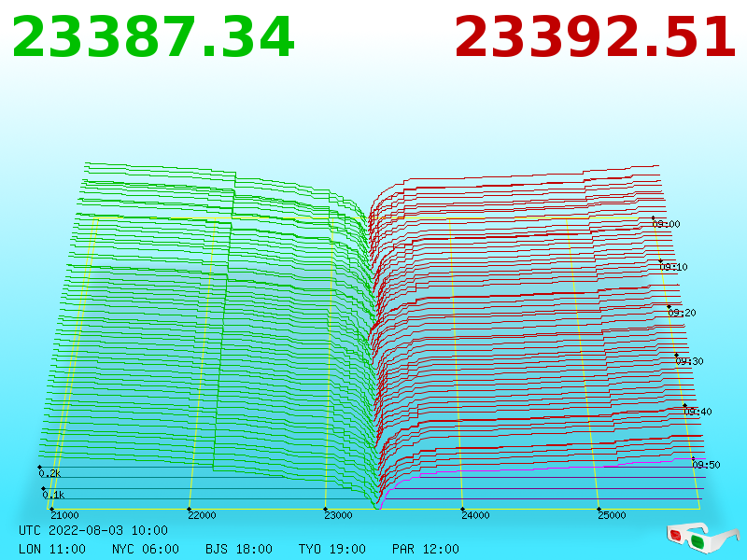Click the NYC 06:00 clock
The height and width of the screenshot is (560, 747).
(x=146, y=549)
